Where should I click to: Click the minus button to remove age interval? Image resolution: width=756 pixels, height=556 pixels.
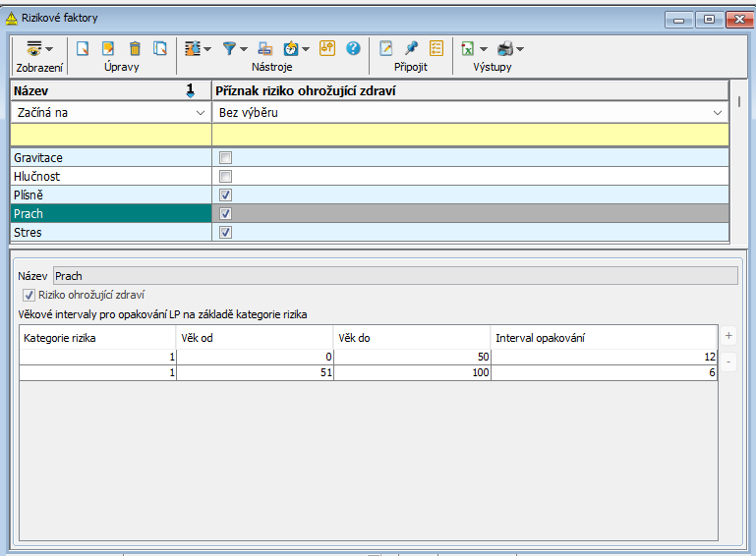(x=728, y=362)
